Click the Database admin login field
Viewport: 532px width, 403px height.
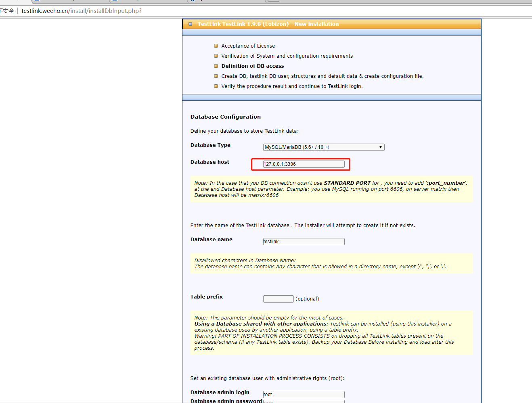304,395
